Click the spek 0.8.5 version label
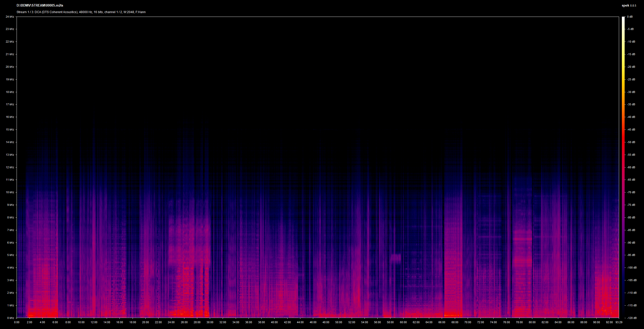The image size is (644, 329). [x=629, y=6]
